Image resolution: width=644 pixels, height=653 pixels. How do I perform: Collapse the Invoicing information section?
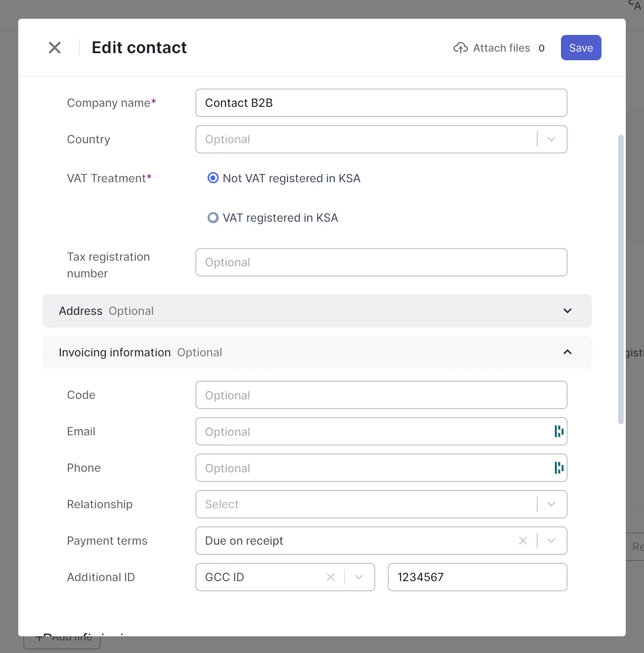(568, 352)
